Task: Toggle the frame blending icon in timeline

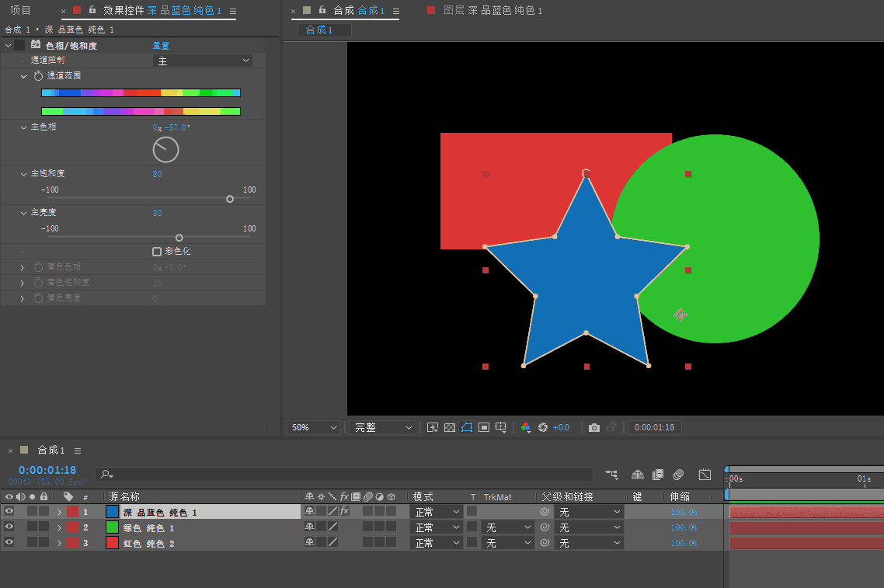Action: [x=658, y=475]
